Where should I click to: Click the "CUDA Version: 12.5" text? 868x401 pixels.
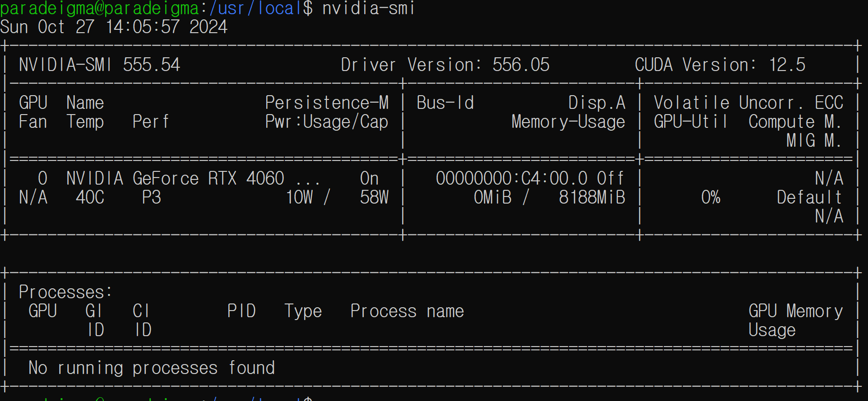pyautogui.click(x=720, y=65)
